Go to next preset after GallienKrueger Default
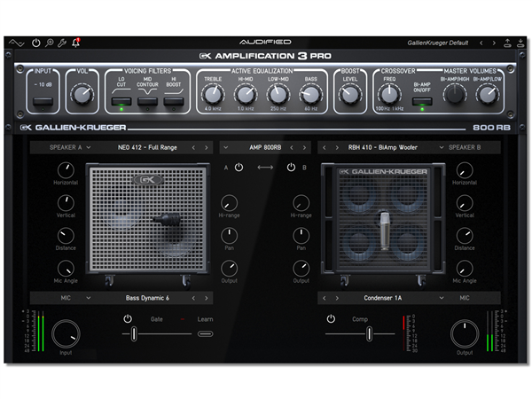Image resolution: width=532 pixels, height=399 pixels. [494, 43]
